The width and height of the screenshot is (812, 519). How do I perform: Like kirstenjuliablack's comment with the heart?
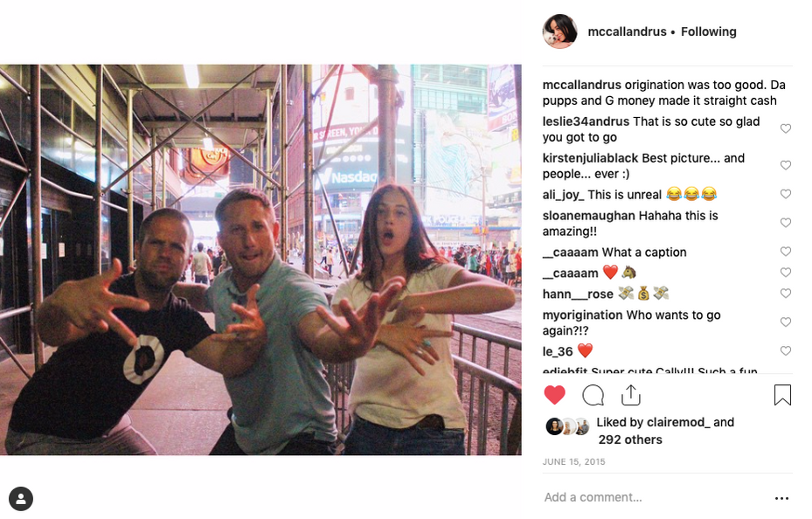coord(786,165)
